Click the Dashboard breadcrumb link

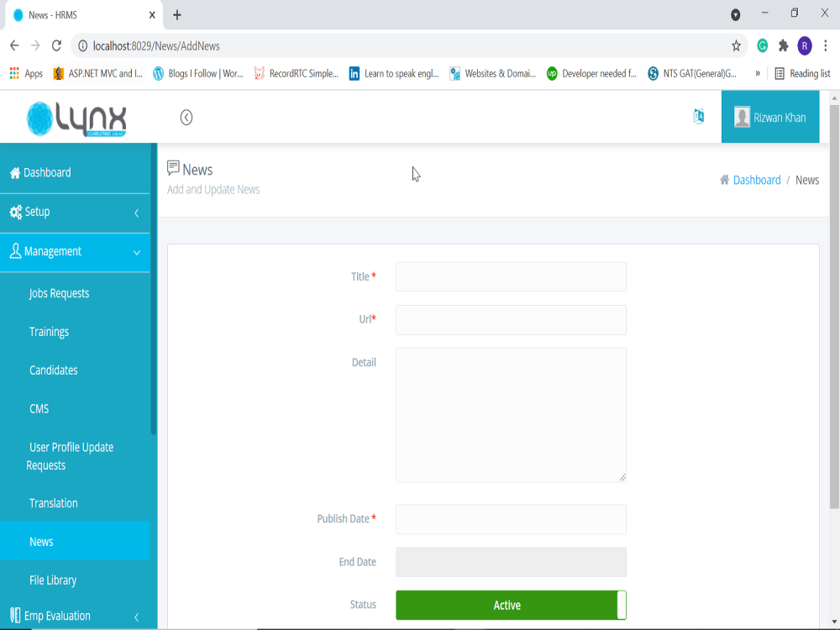click(x=757, y=180)
